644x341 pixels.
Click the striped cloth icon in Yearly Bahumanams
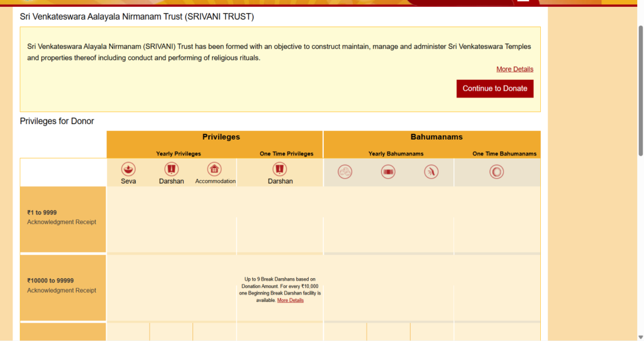pyautogui.click(x=388, y=172)
